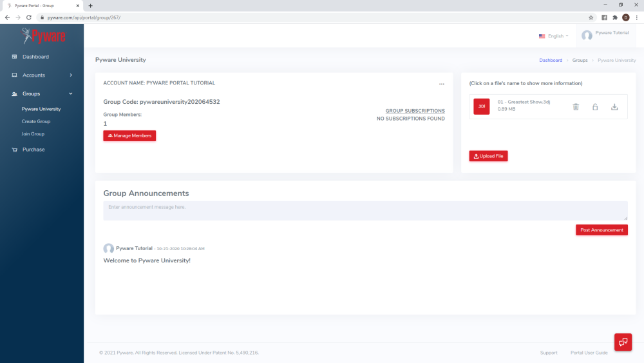The image size is (644, 363).
Task: Click the file name 01 - Greastest Show.3dj
Action: (524, 102)
